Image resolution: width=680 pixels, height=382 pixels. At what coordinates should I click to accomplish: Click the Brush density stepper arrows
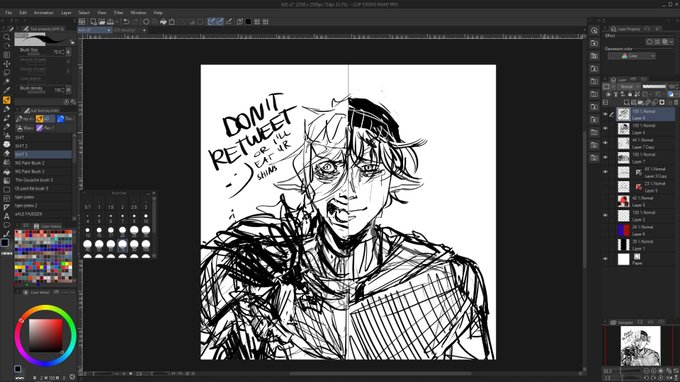pos(63,90)
